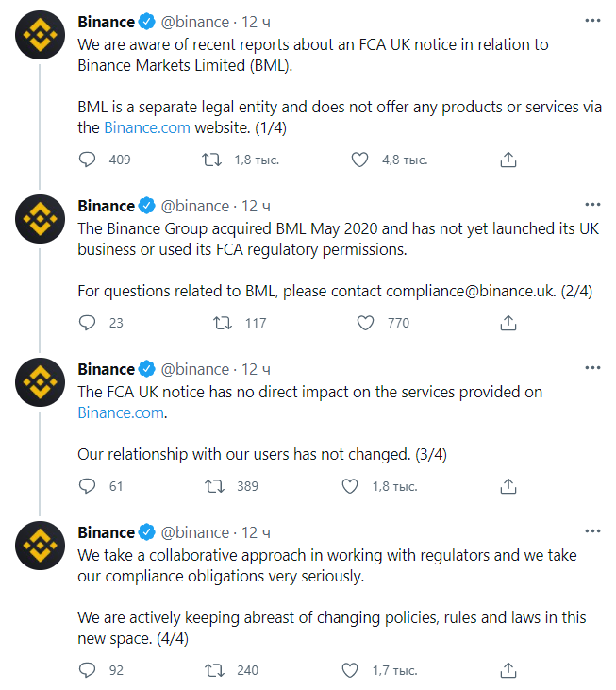616x690 pixels.
Task: Click the 12 ч timestamp on tweet (3/4)
Action: pos(258,369)
